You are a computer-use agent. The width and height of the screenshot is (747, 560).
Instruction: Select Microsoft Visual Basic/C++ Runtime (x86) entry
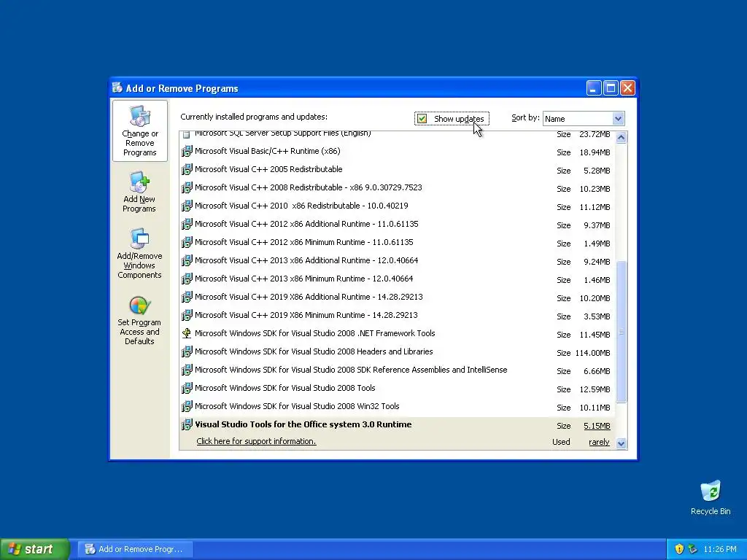[x=267, y=152]
